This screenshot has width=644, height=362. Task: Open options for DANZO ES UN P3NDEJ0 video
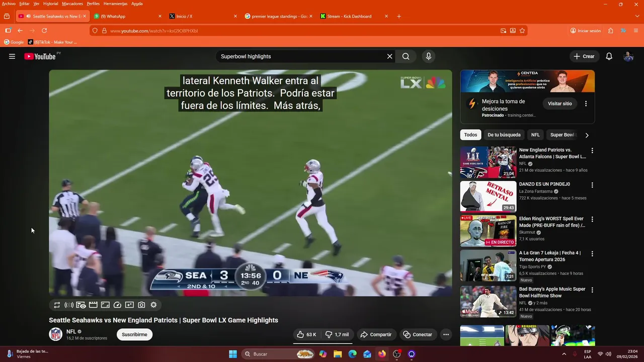click(592, 185)
